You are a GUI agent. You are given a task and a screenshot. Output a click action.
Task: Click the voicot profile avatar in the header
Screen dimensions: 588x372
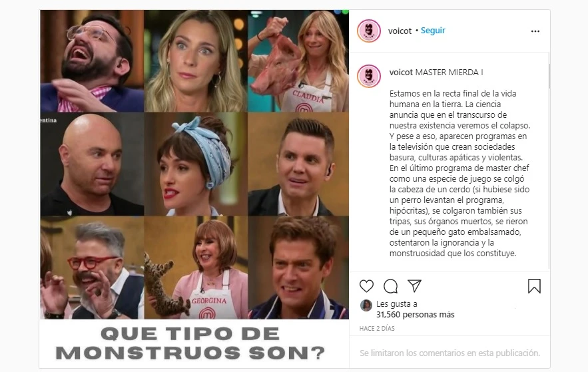point(369,31)
